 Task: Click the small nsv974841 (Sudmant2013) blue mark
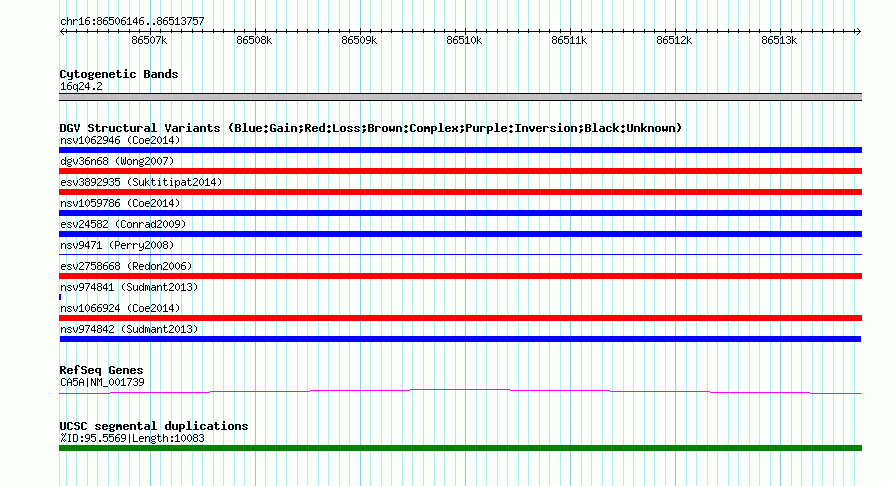60,297
